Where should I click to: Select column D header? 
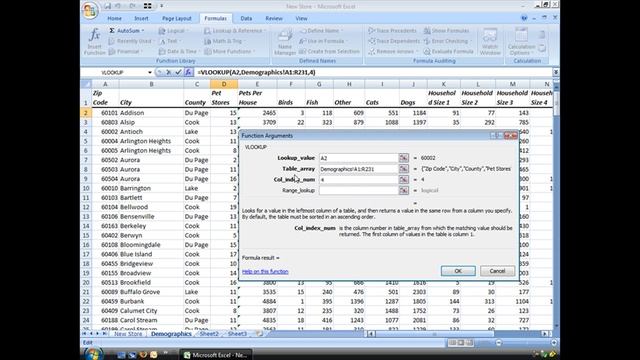224,84
